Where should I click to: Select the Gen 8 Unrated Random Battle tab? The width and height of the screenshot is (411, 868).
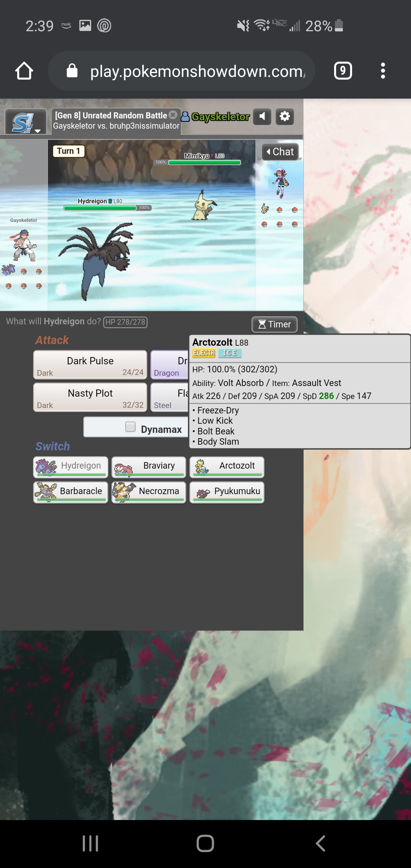point(116,121)
